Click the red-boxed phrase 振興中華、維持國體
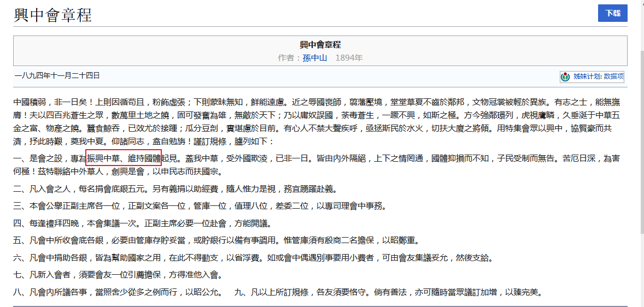The height and width of the screenshot is (307, 644). [x=124, y=158]
